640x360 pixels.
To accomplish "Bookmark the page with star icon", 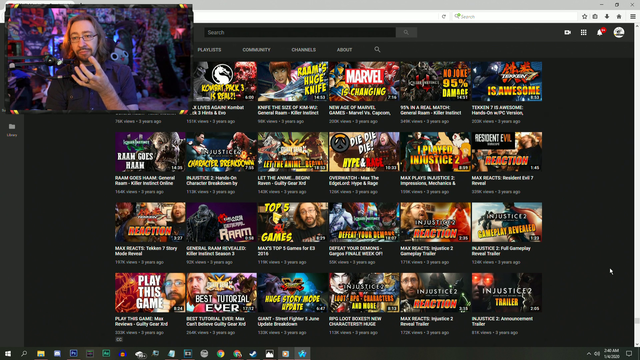I will coord(584,17).
